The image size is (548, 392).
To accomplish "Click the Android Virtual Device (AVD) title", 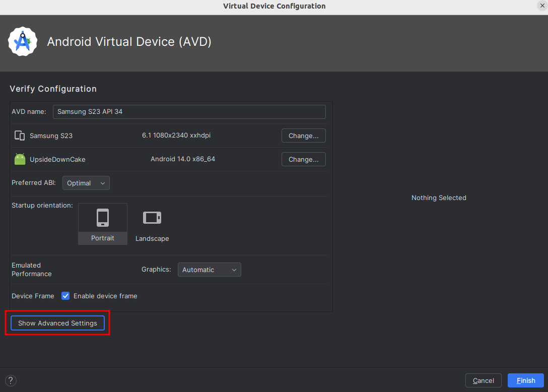I will point(129,42).
